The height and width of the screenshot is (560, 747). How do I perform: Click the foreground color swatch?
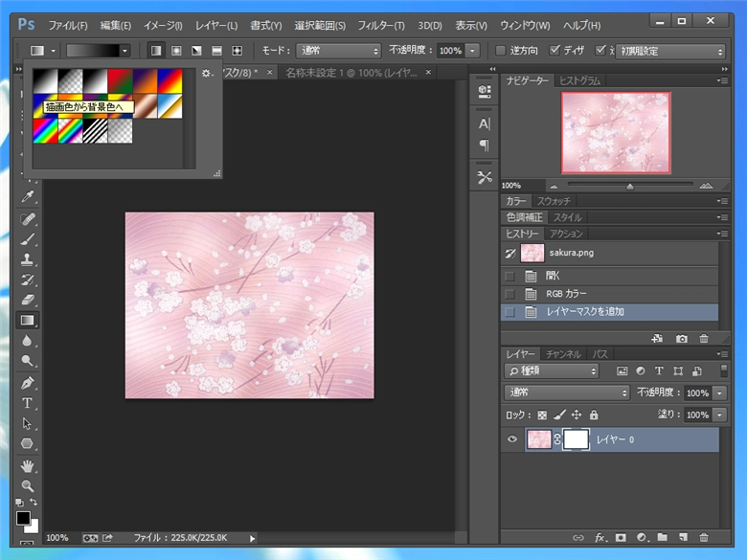(x=23, y=518)
